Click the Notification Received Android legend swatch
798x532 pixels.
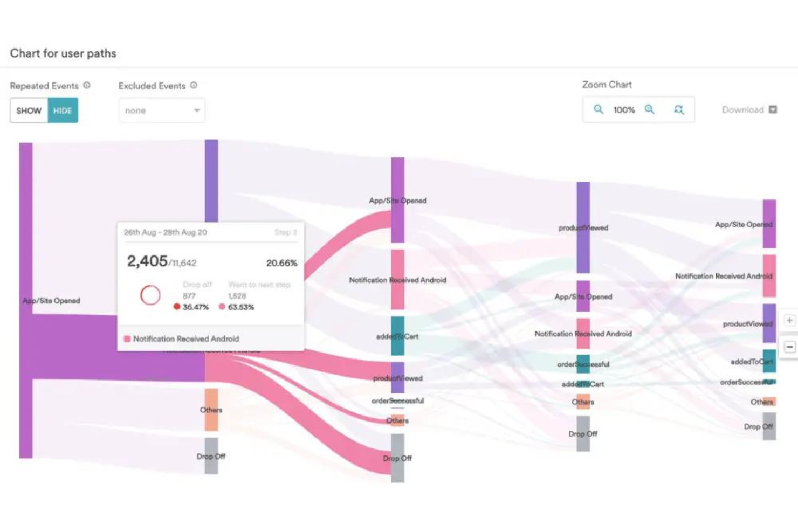click(127, 338)
